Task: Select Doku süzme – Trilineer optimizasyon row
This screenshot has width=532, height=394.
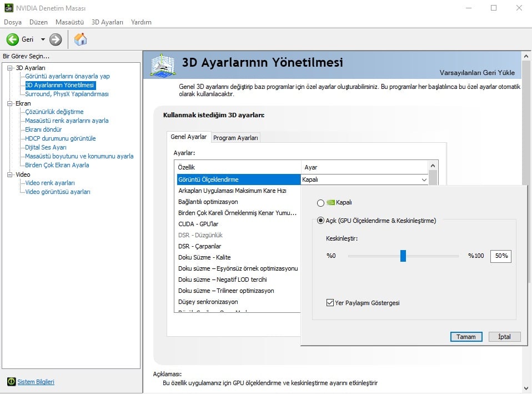Action: point(239,291)
